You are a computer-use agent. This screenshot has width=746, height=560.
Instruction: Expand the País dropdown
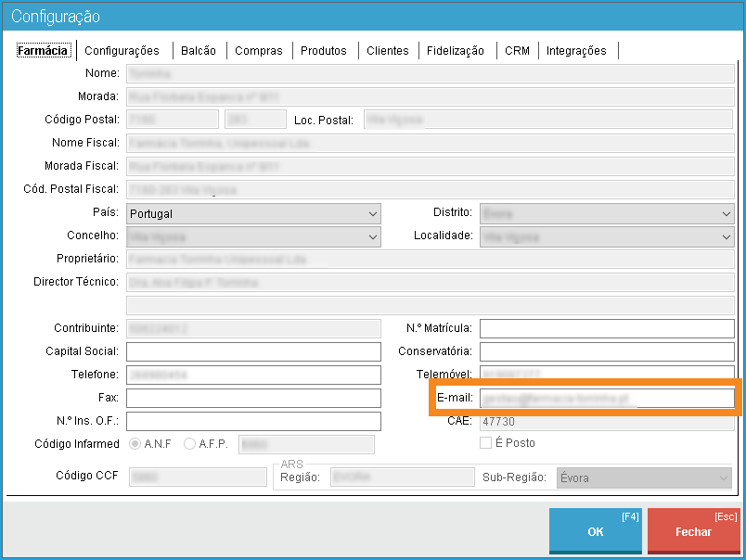click(x=253, y=213)
